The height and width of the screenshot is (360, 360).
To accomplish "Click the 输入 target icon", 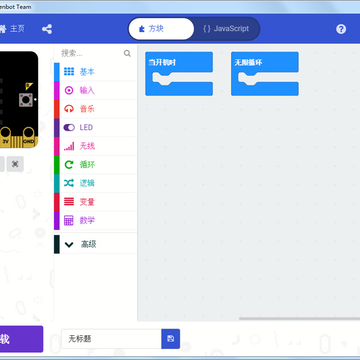I will pos(69,90).
